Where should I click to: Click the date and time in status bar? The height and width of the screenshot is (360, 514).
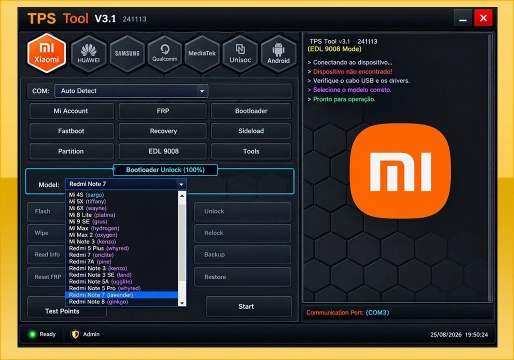[459, 335]
